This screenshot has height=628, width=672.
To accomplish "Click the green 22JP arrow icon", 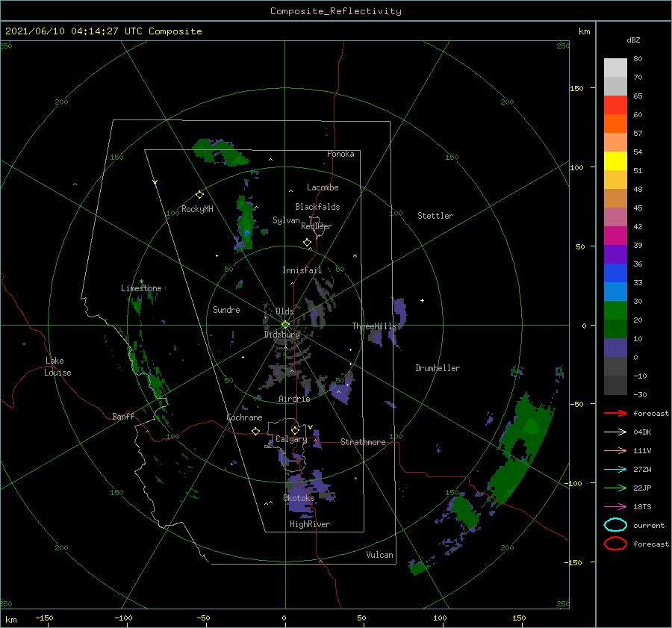I will 615,488.
